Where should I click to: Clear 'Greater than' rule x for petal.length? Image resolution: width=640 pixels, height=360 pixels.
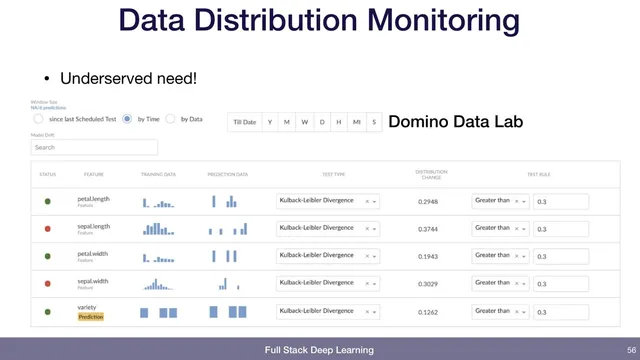[516, 201]
